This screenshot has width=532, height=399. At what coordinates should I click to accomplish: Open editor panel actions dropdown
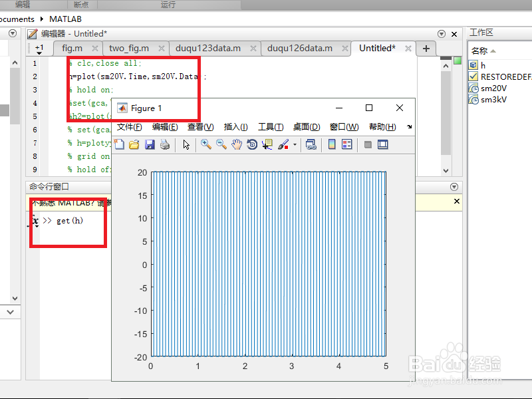[442, 34]
